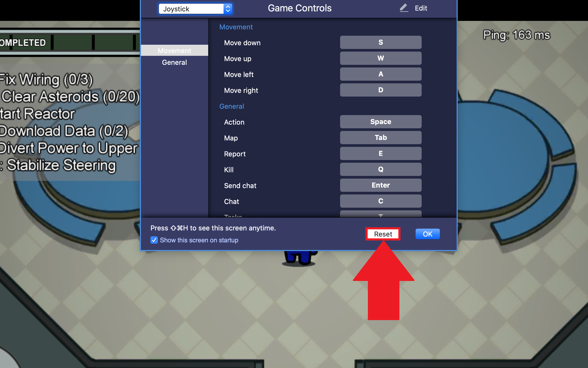The image size is (588, 368).
Task: Click the Edit icon to modify controls
Action: tap(403, 8)
